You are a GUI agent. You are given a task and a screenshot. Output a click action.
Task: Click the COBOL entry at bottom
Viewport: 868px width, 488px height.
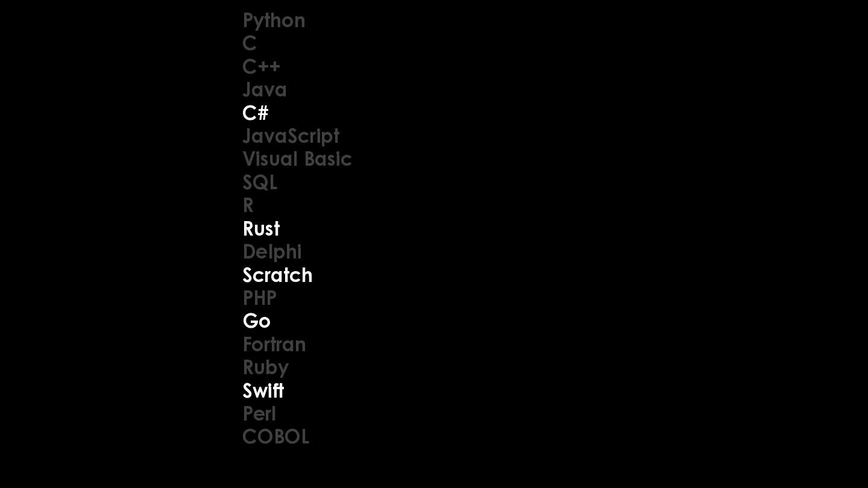pyautogui.click(x=275, y=437)
